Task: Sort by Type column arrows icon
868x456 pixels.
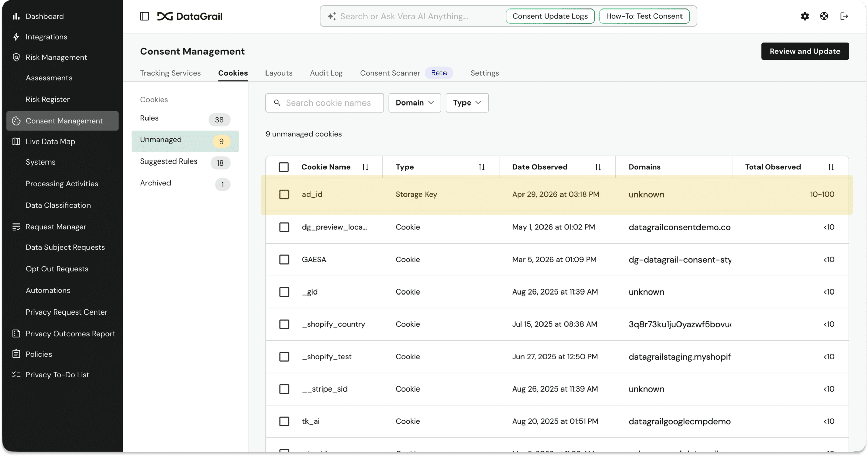Action: pos(481,167)
